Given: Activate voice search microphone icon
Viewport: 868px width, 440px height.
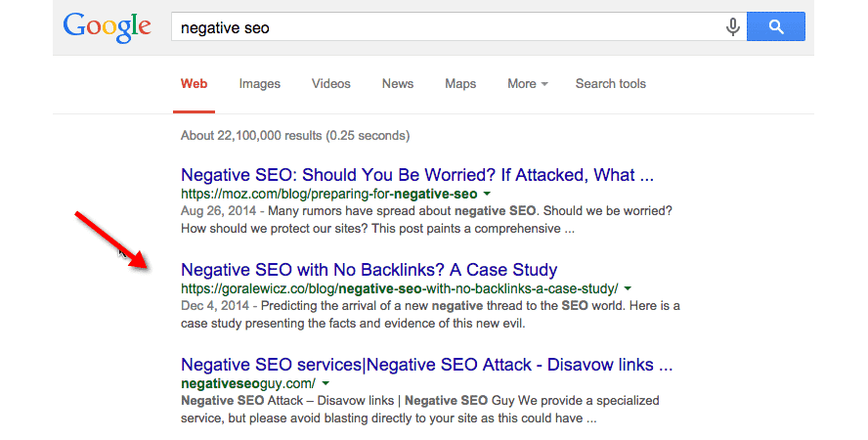Looking at the screenshot, I should [732, 26].
